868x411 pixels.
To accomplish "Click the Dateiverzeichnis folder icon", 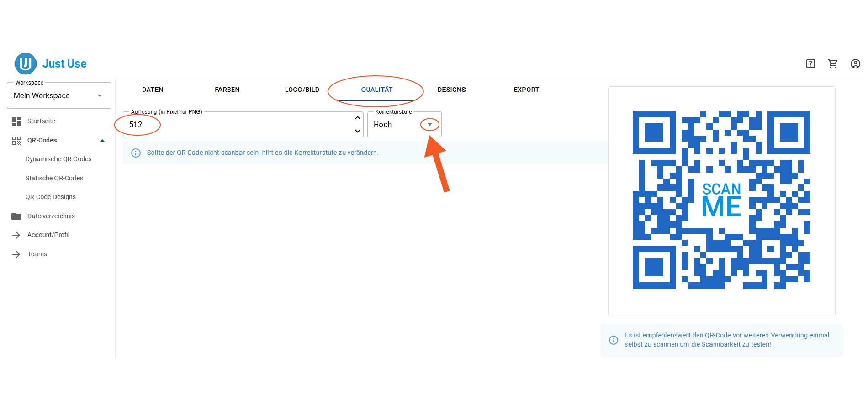I will pos(16,216).
